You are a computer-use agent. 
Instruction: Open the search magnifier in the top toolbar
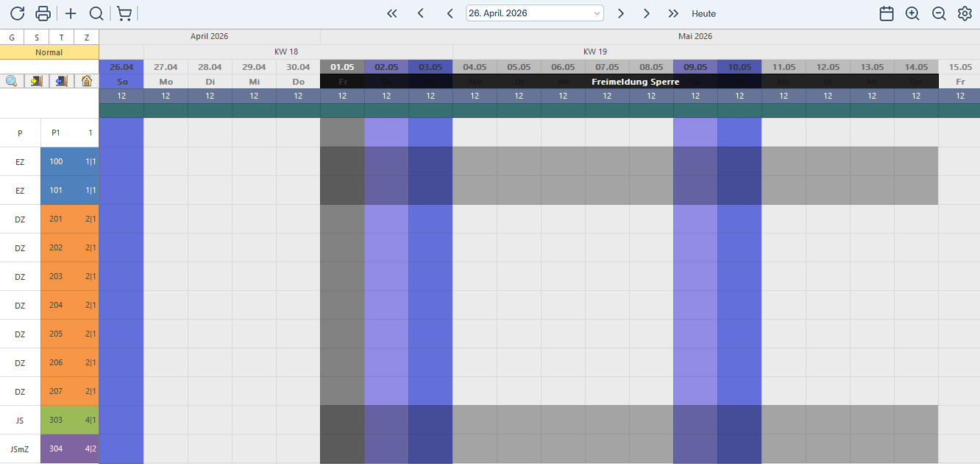point(96,13)
